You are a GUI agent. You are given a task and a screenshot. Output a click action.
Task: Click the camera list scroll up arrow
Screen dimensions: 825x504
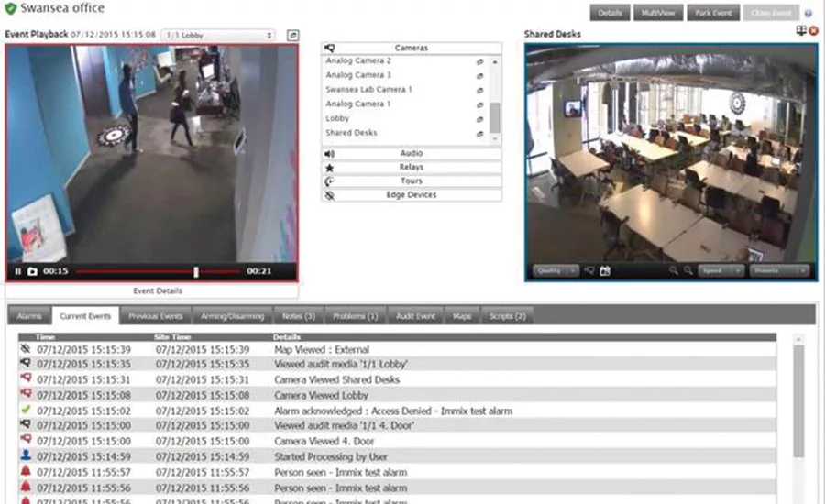[495, 61]
